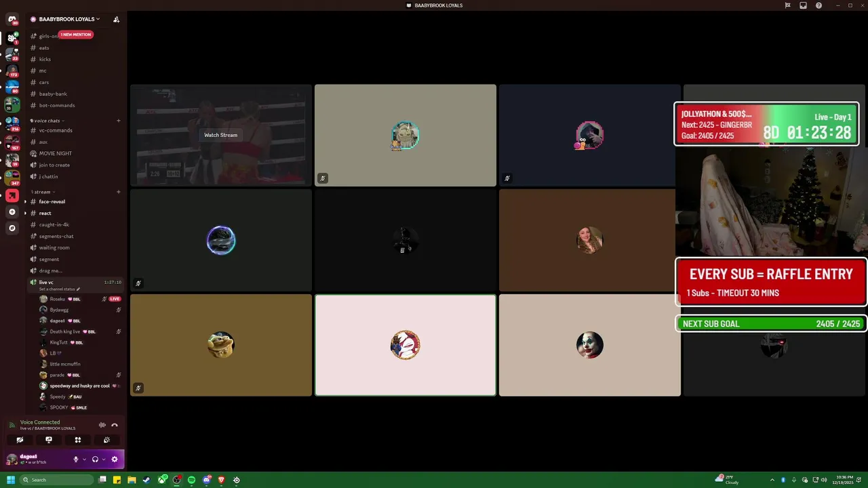Start an activity from voice panel
This screenshot has width=868, height=488.
click(78, 440)
